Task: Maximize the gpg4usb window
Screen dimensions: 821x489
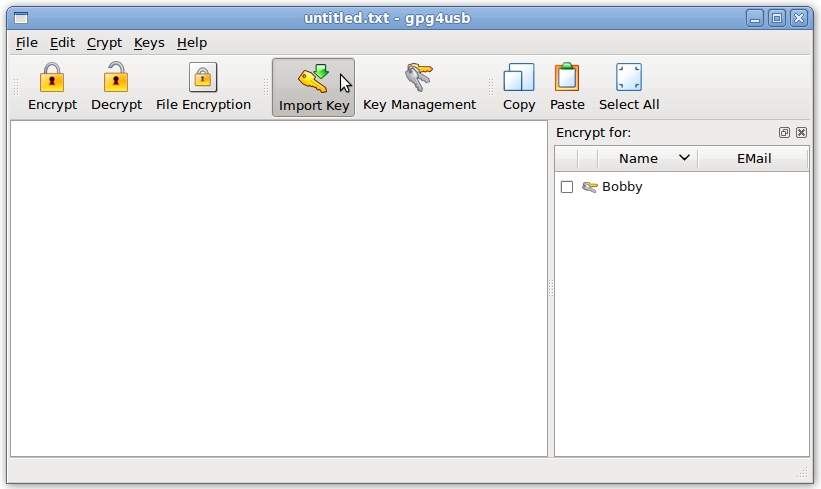Action: 777,19
